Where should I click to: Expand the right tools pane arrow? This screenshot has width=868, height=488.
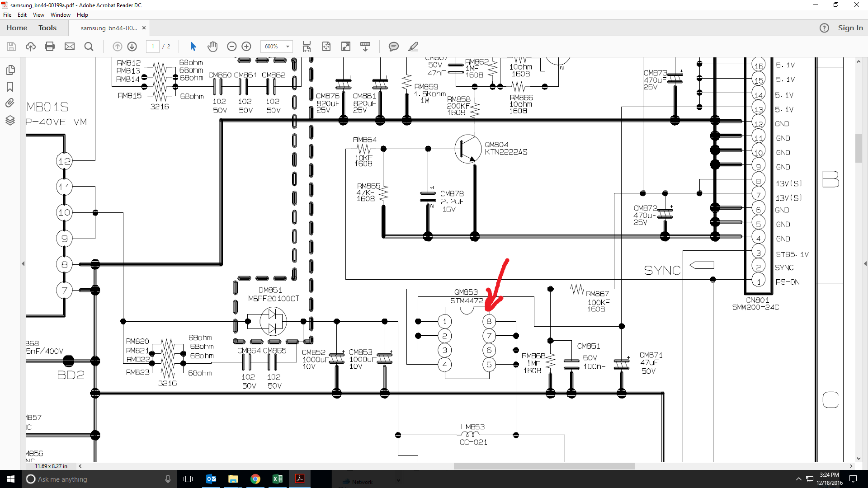[865, 263]
